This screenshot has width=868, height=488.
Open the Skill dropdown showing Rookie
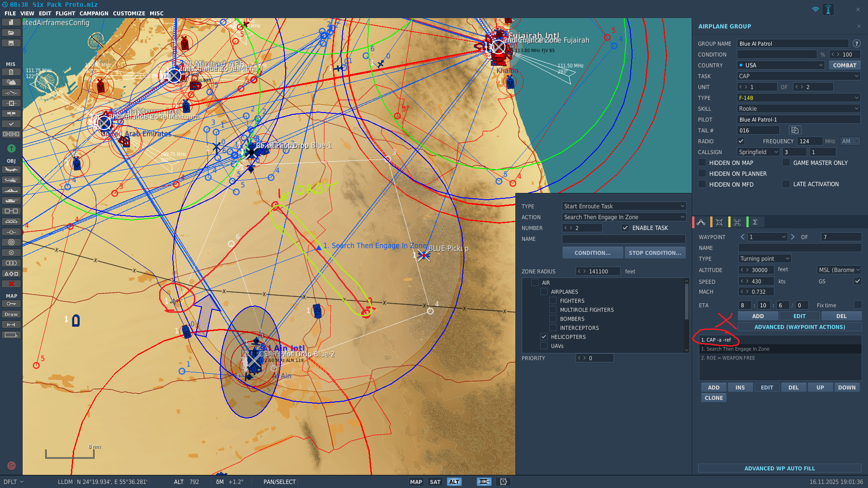coord(798,108)
